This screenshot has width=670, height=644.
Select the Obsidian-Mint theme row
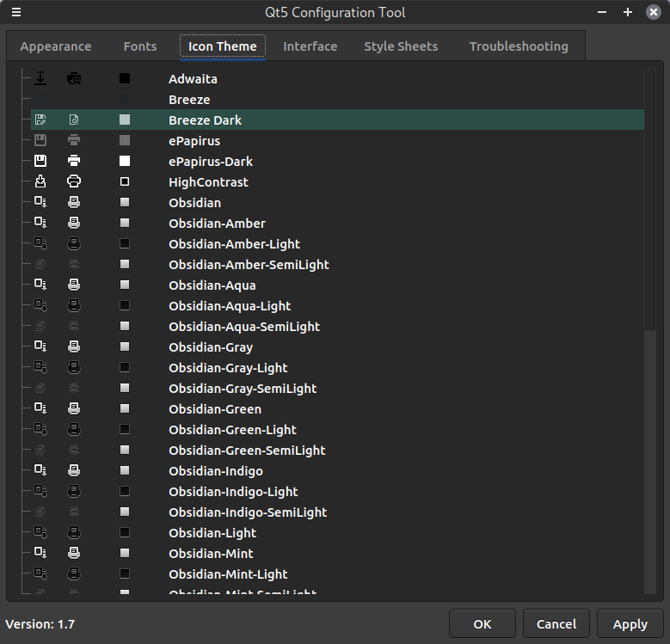click(211, 554)
